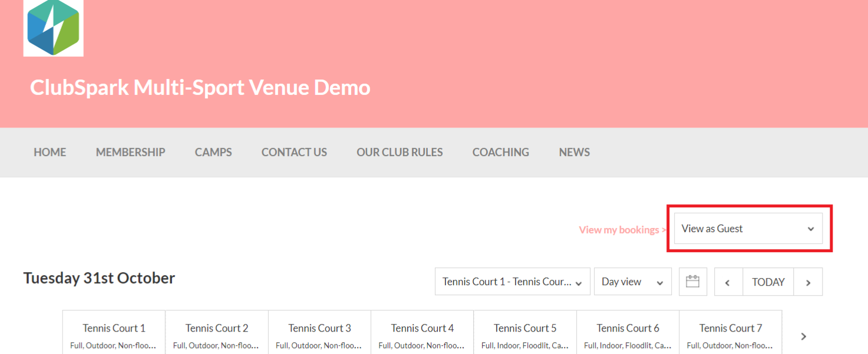Go to CONTACT US page
This screenshot has height=354, width=868.
coord(294,152)
